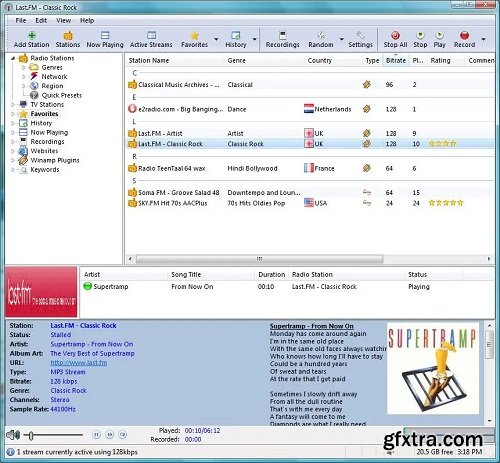This screenshot has width=500, height=463.
Task: Mute audio with the speaker icon
Action: (x=13, y=435)
